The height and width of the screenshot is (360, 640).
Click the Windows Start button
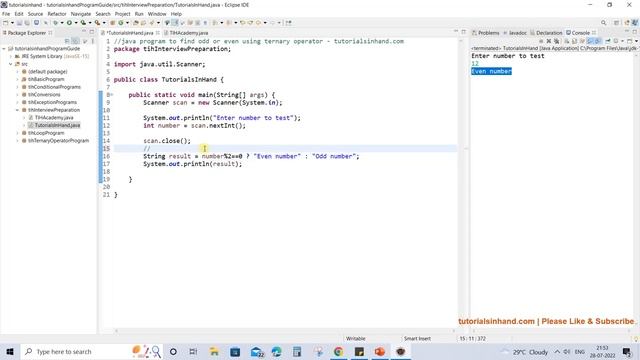[x=10, y=351]
